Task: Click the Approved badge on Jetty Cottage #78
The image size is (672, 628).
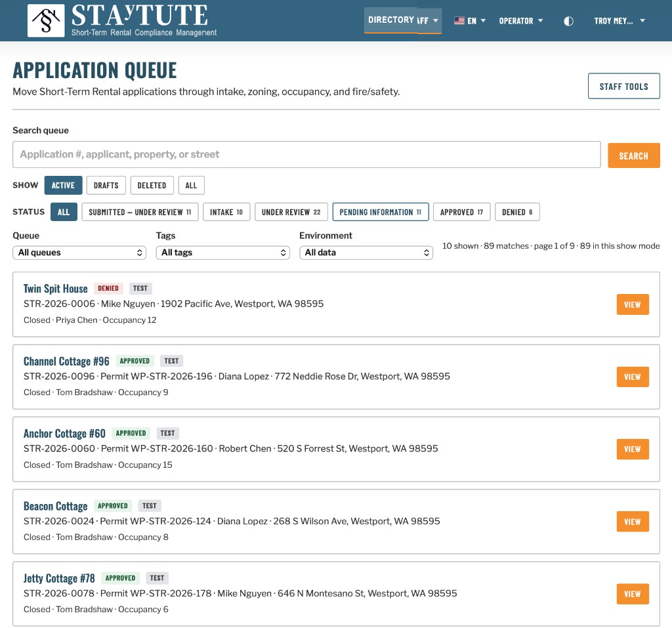Action: (x=121, y=578)
